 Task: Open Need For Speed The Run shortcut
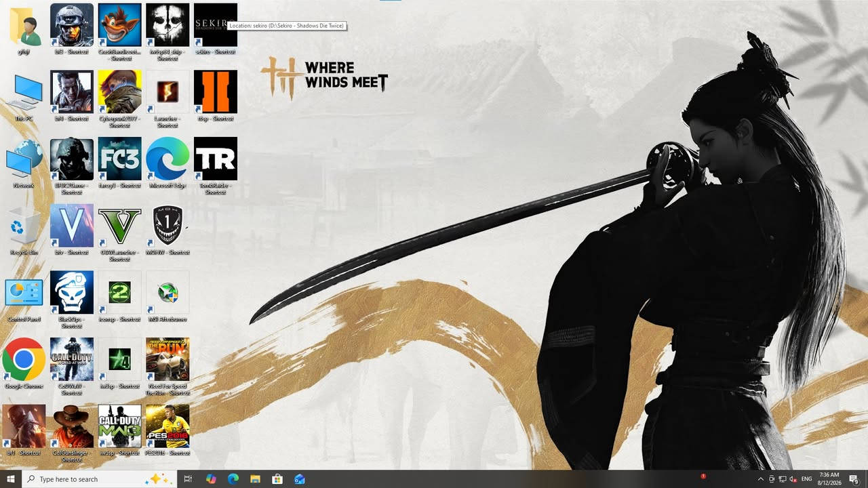[x=167, y=360]
